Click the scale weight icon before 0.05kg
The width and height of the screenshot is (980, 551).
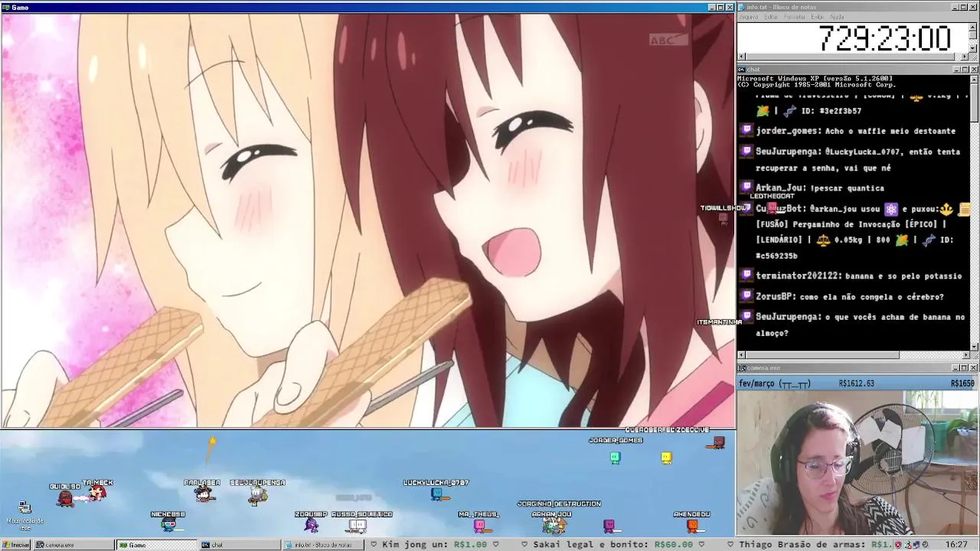click(823, 240)
